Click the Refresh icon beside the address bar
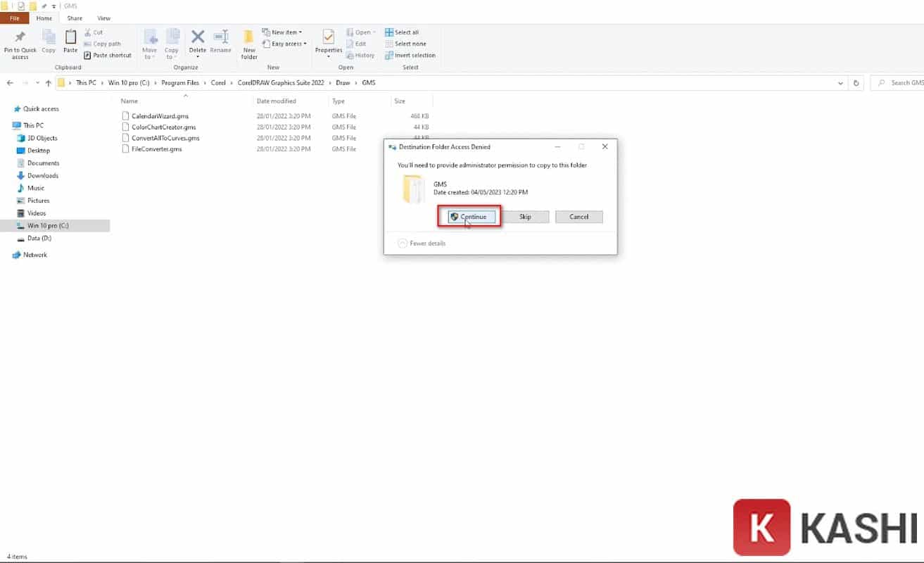 point(856,83)
